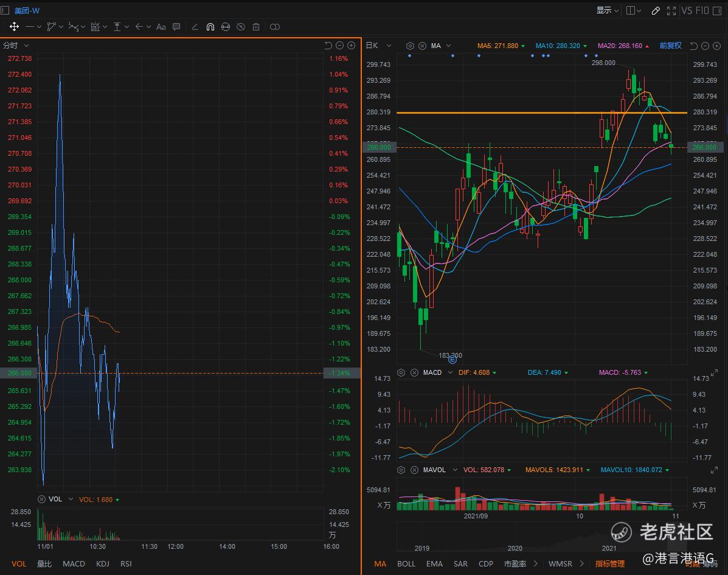Zoom out the intraday chart
728x575 pixels.
point(340,46)
